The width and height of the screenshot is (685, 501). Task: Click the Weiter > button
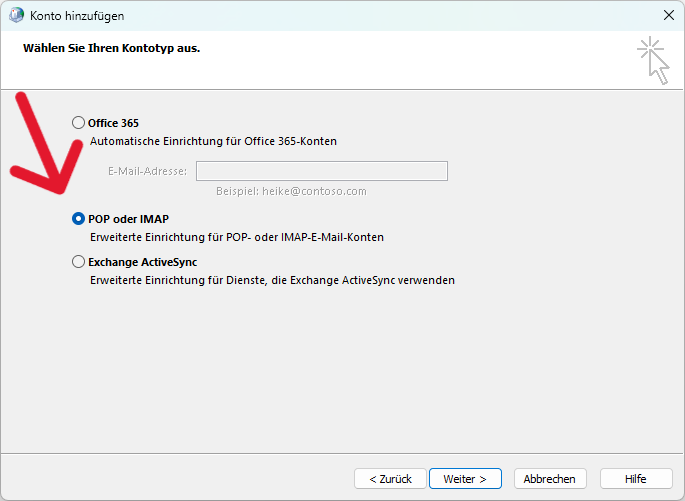click(x=465, y=479)
